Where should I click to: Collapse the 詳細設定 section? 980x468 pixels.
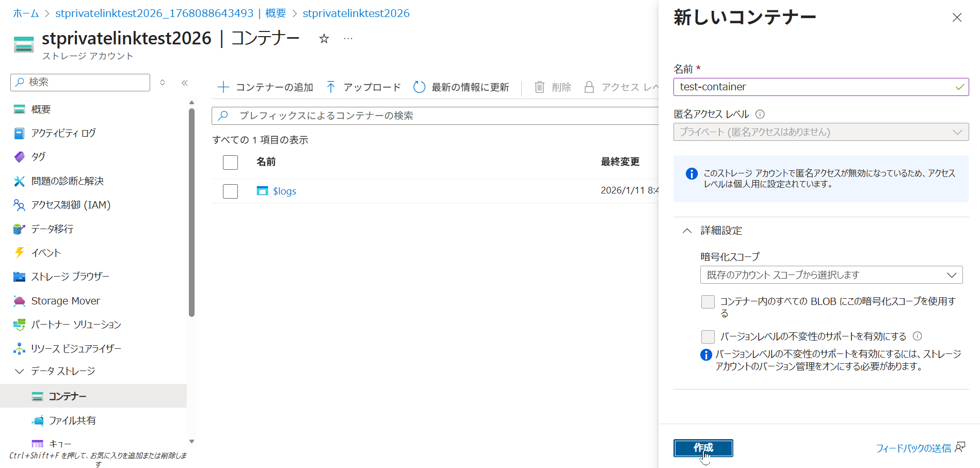(x=687, y=231)
